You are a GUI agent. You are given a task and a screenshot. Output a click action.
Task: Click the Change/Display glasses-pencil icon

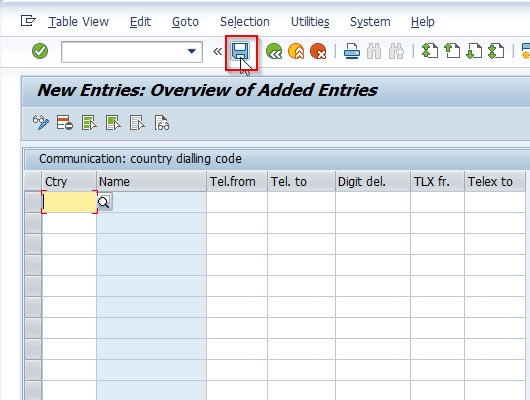click(x=41, y=123)
